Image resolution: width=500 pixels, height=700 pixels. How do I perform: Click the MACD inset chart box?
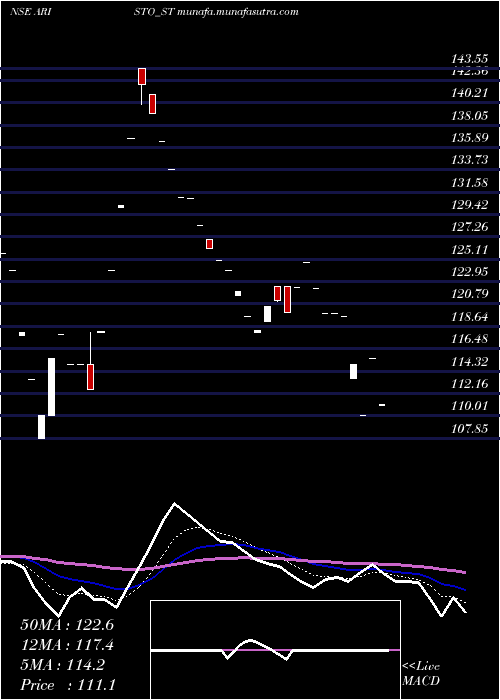(x=275, y=650)
